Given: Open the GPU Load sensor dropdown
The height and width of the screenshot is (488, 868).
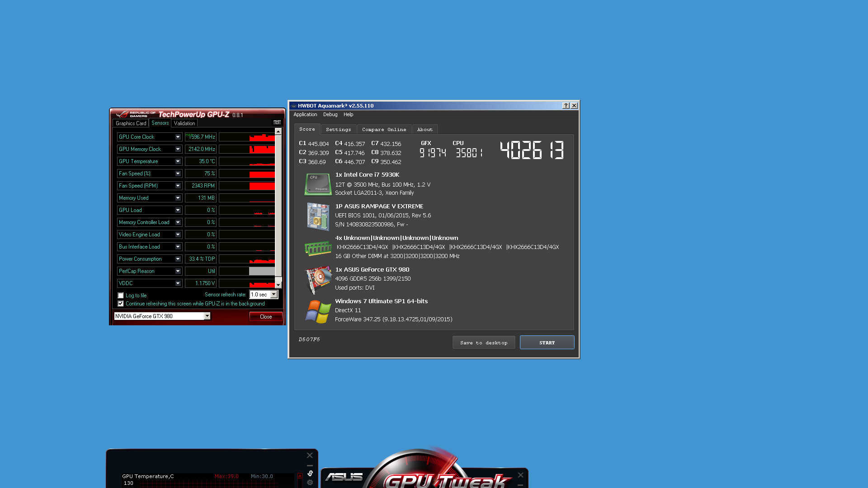Looking at the screenshot, I should (x=178, y=210).
